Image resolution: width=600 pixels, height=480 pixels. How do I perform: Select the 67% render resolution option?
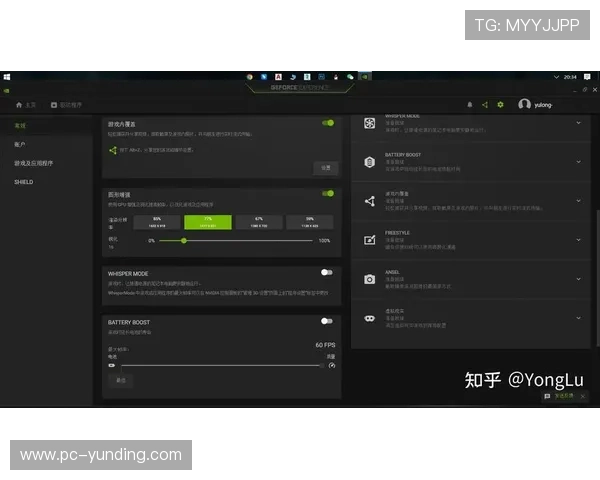(x=259, y=221)
